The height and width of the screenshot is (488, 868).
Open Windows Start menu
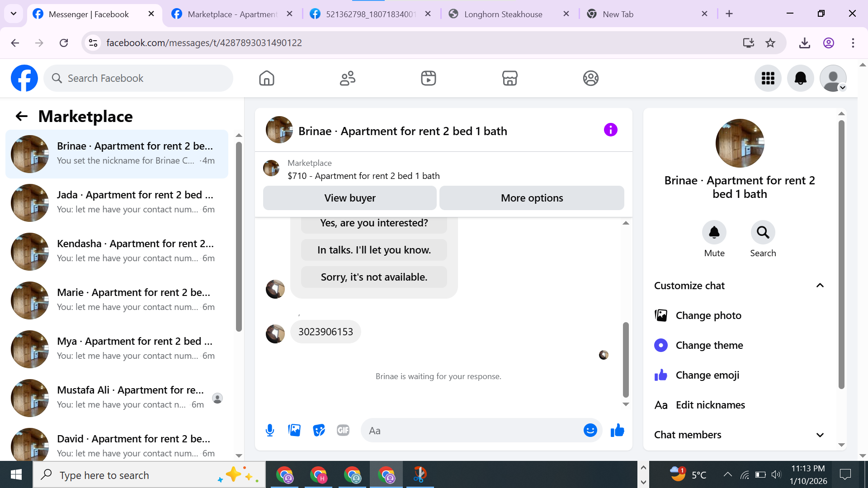[x=16, y=474]
